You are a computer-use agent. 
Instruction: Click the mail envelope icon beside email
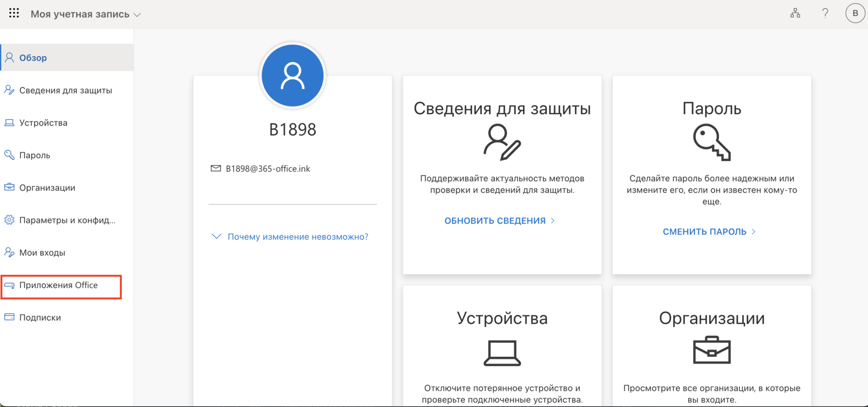click(216, 169)
